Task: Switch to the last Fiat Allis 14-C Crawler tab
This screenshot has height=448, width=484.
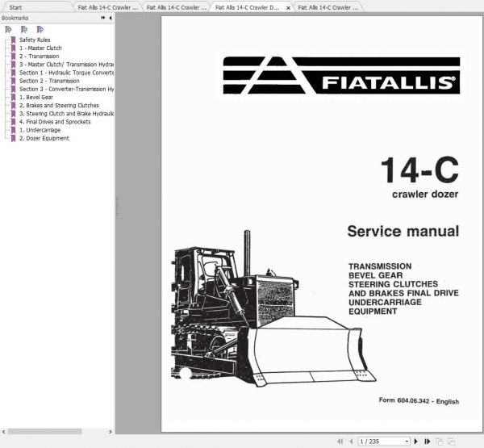Action: tap(328, 7)
